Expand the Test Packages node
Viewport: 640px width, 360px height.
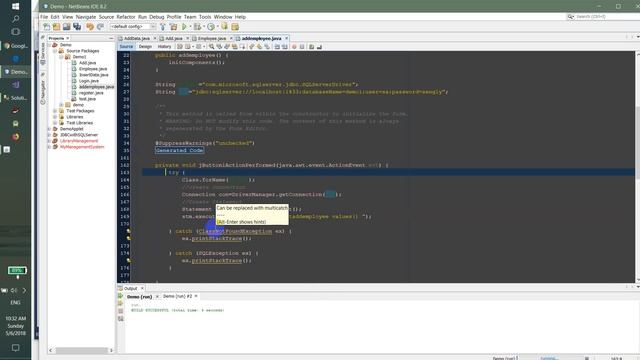point(56,111)
